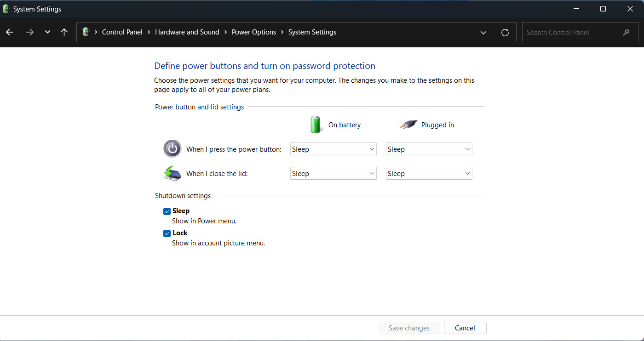Click the power button icon
Image resolution: width=644 pixels, height=341 pixels.
click(x=172, y=149)
